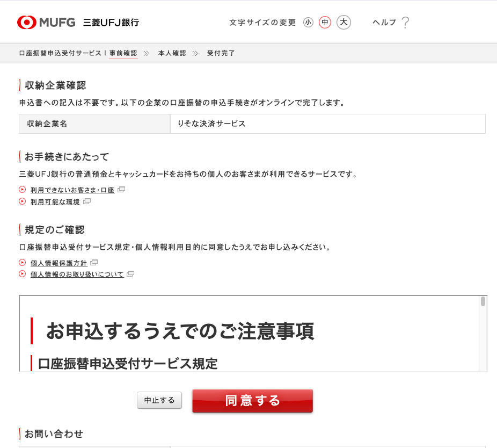Click the 事前確認 step in breadcrumb
Viewport: 497px width, 448px height.
tap(123, 53)
